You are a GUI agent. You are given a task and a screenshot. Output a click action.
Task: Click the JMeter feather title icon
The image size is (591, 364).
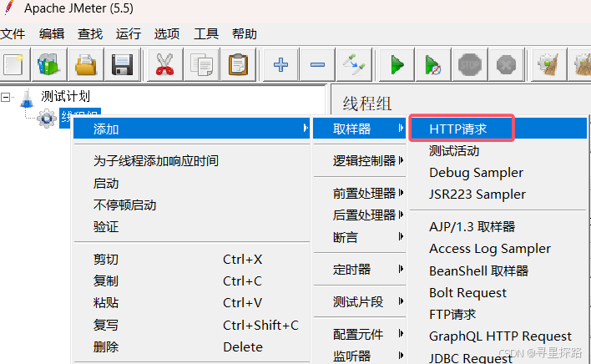coord(9,8)
